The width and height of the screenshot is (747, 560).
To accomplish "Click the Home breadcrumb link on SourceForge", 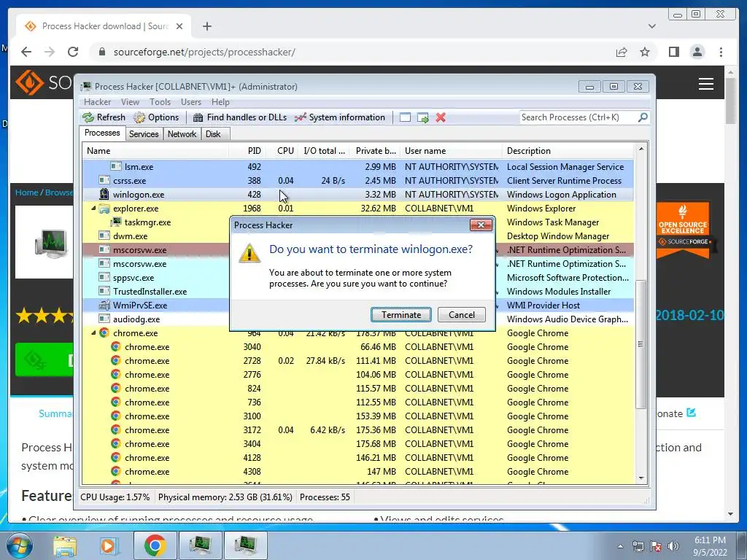I will coord(27,192).
